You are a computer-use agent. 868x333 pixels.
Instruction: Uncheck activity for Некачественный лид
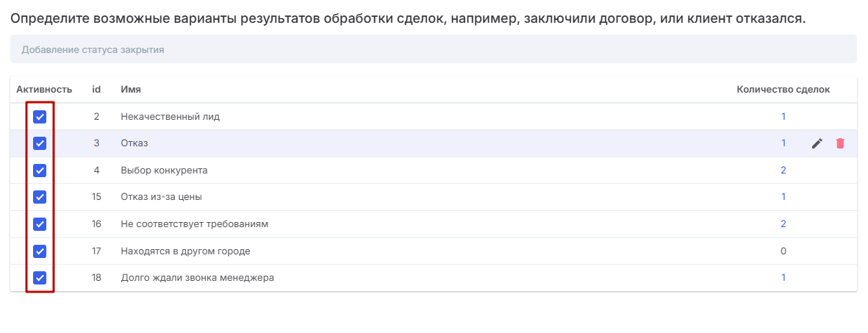point(40,117)
